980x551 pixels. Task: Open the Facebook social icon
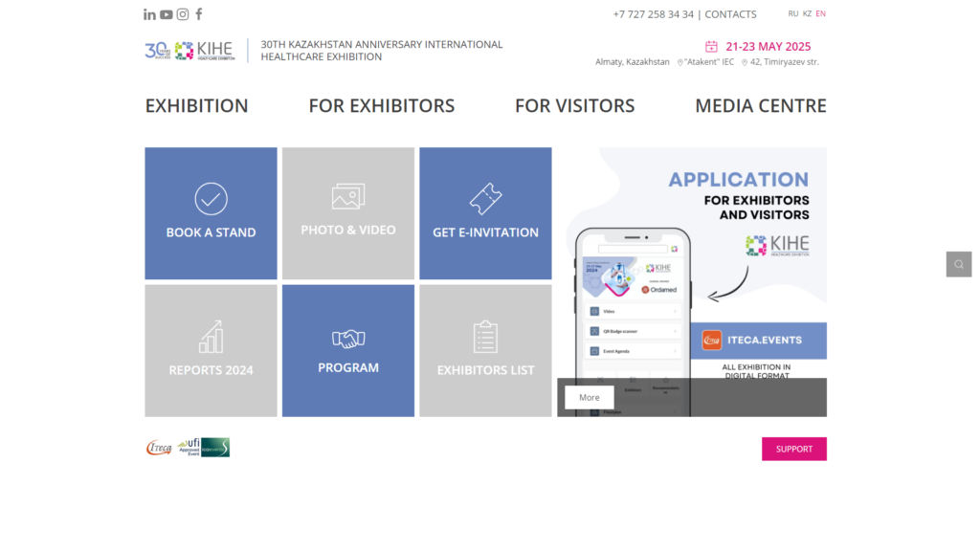pyautogui.click(x=199, y=13)
